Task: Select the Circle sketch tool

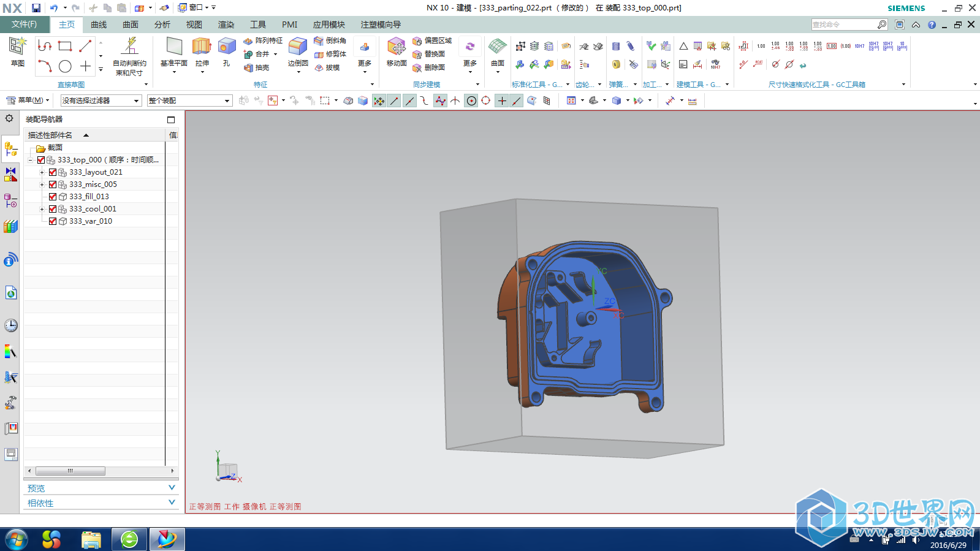Action: [65, 66]
